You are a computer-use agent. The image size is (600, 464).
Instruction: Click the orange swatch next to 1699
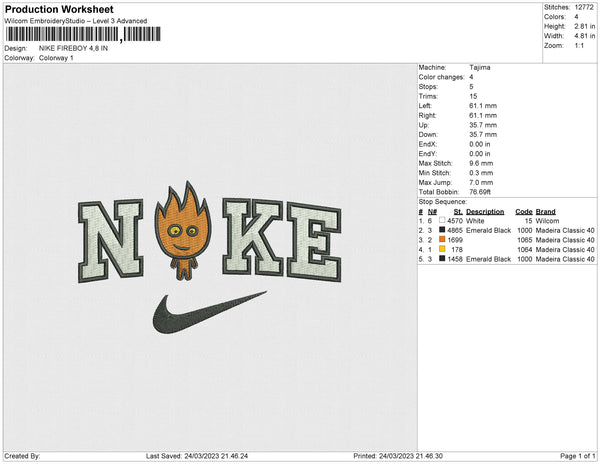(x=442, y=239)
